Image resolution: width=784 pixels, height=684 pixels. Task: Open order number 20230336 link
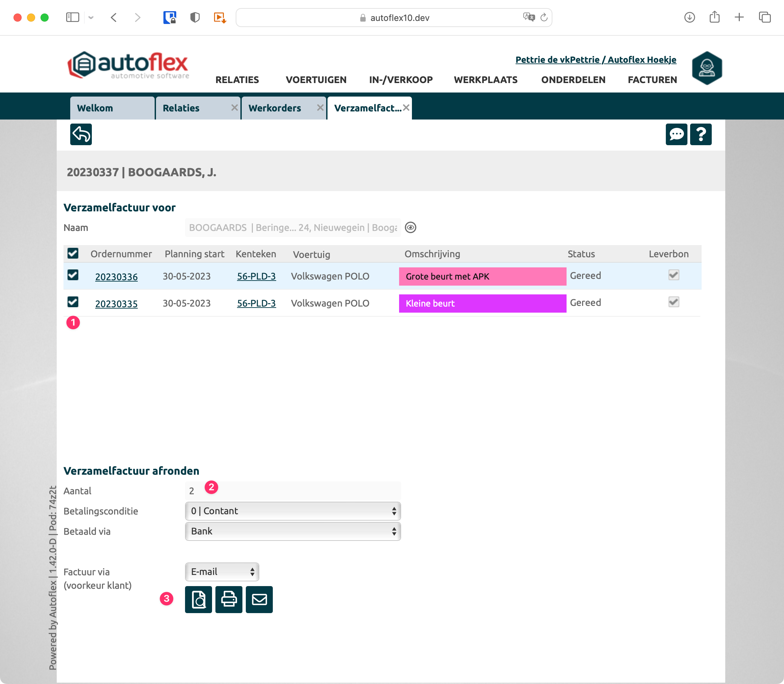[x=116, y=277]
